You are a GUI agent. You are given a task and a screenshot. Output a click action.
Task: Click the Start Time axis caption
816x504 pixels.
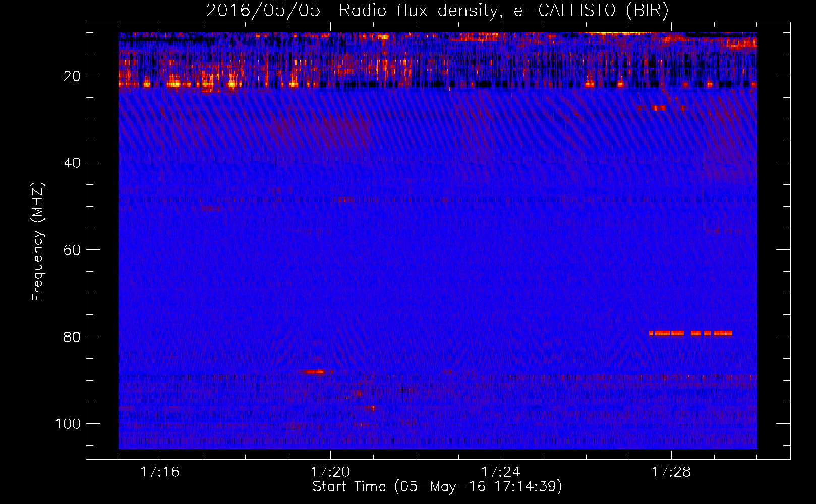[437, 487]
